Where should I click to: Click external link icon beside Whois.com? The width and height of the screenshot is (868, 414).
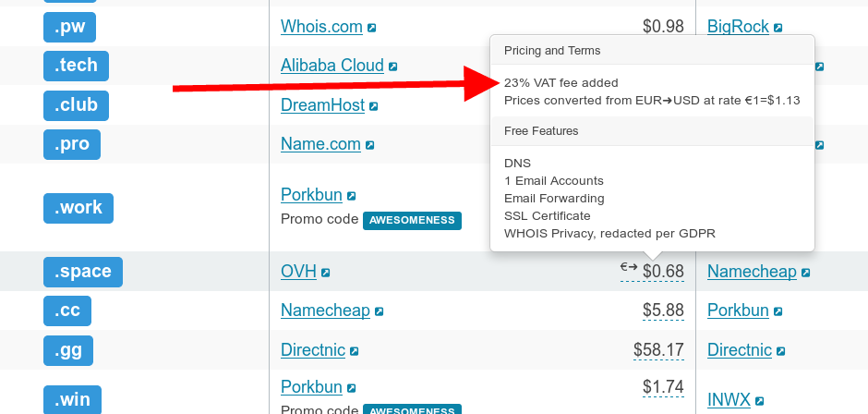coord(371,28)
